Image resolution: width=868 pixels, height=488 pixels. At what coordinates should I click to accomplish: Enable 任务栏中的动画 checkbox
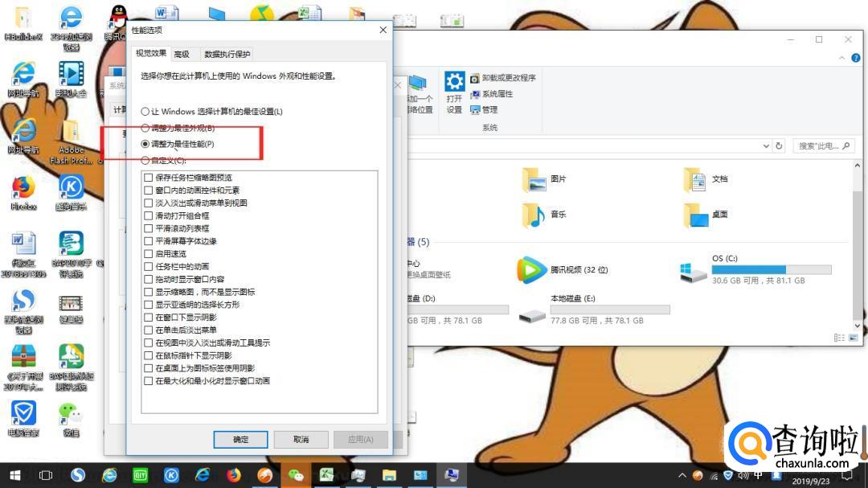149,267
